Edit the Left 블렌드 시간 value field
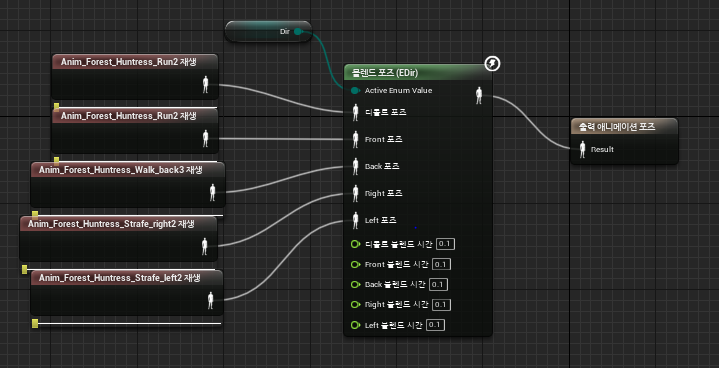The image size is (719, 368). (x=435, y=325)
